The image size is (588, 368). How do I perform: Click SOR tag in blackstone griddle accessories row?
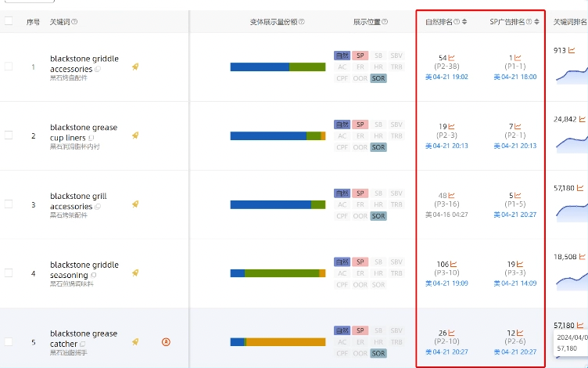point(378,78)
